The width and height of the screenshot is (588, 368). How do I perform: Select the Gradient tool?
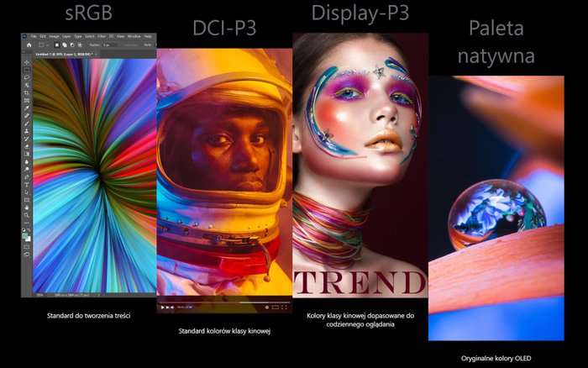(x=27, y=154)
